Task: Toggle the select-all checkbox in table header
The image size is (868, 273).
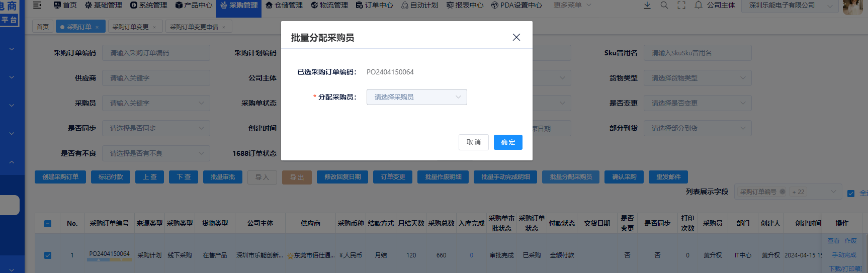Action: (x=48, y=224)
